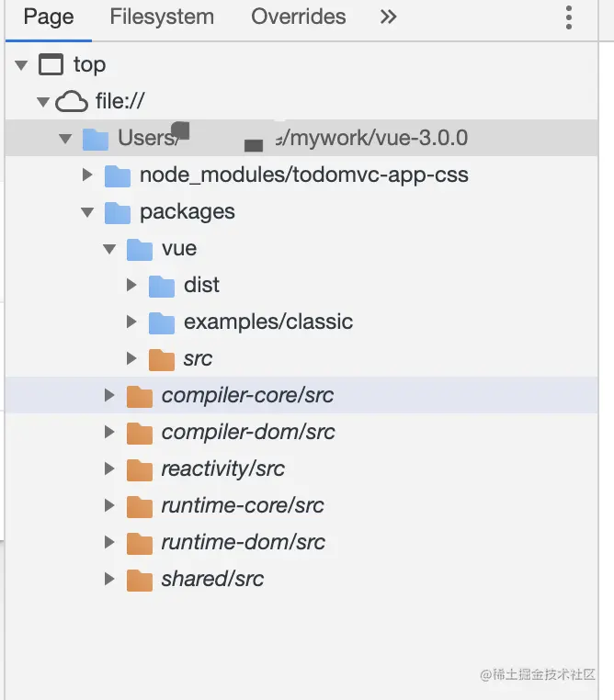
Task: Click the compiler-core/src folder icon
Action: [x=140, y=396]
